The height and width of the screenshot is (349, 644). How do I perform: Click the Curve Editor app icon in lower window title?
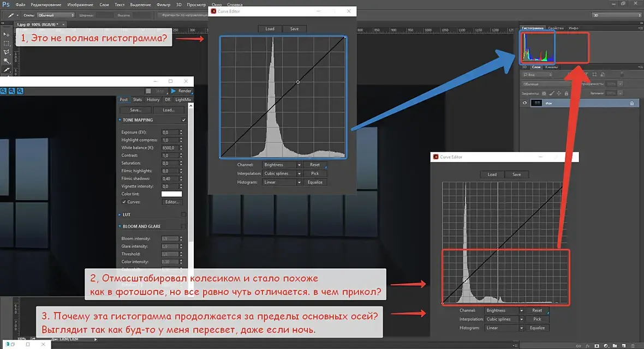[x=436, y=157]
